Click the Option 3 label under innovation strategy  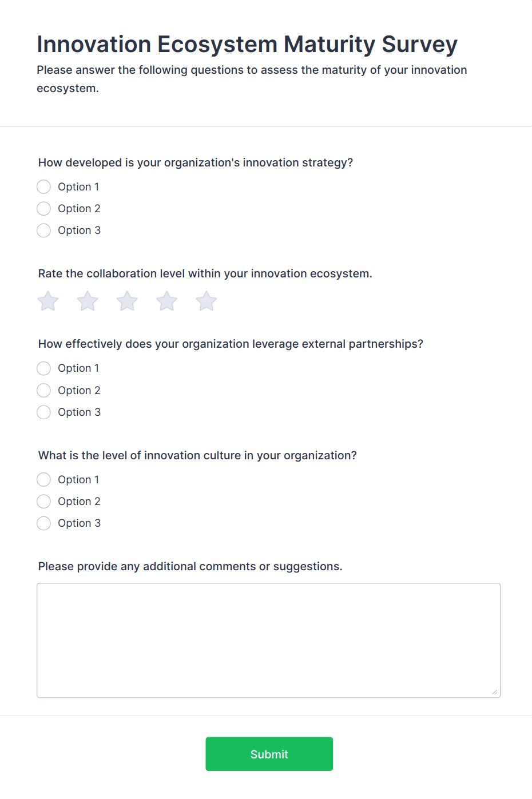(79, 230)
